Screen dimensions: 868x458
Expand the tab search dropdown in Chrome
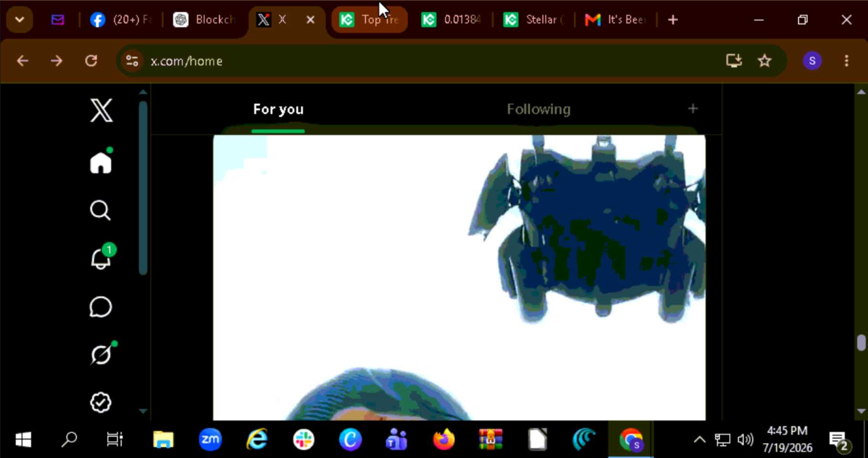[x=20, y=20]
